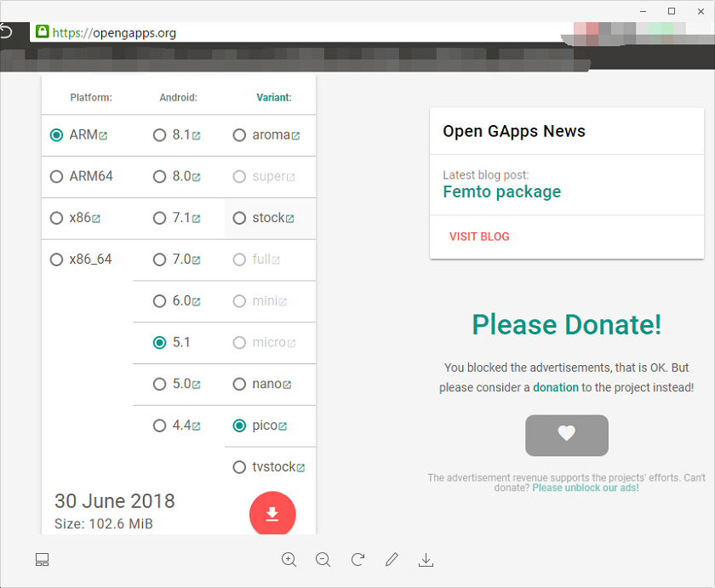Click the green padlock security icon
Viewport: 715px width, 588px height.
pos(42,31)
